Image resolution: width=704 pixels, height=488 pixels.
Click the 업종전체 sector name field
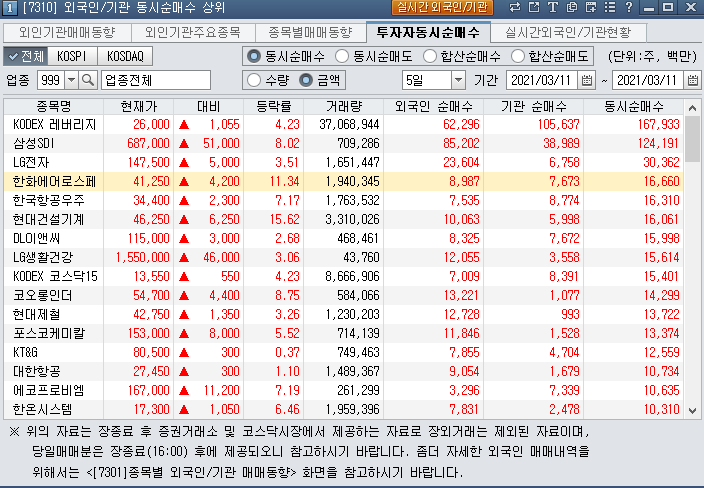[x=156, y=80]
